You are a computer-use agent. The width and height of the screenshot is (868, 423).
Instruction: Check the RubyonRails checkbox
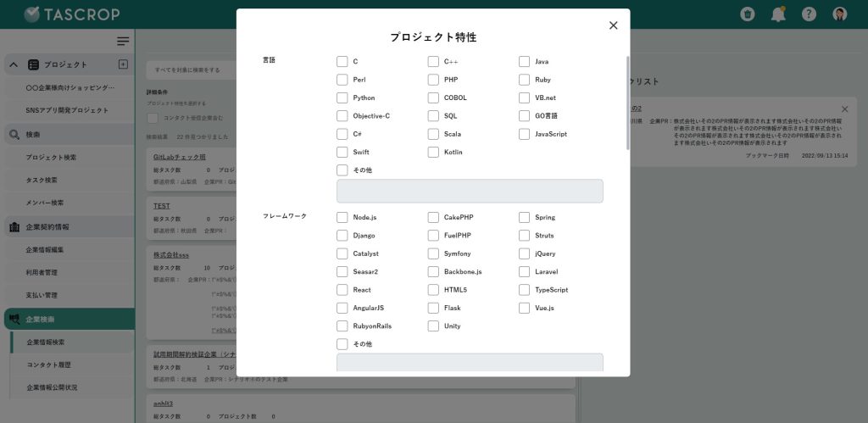coord(342,326)
